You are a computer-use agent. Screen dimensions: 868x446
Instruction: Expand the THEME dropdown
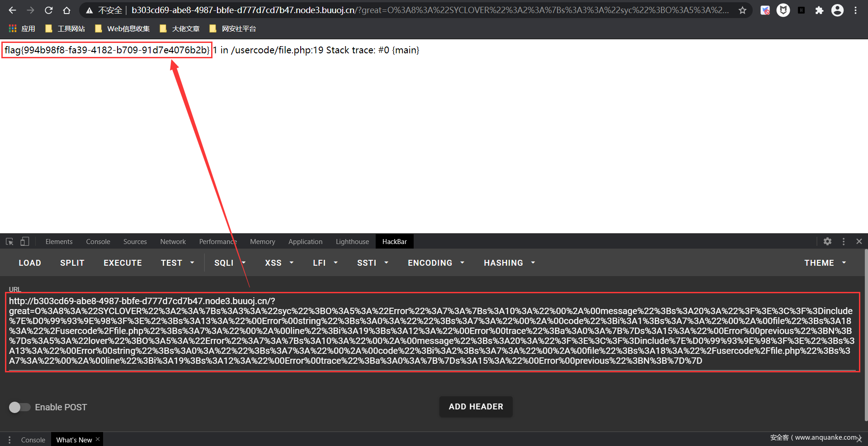(x=825, y=263)
